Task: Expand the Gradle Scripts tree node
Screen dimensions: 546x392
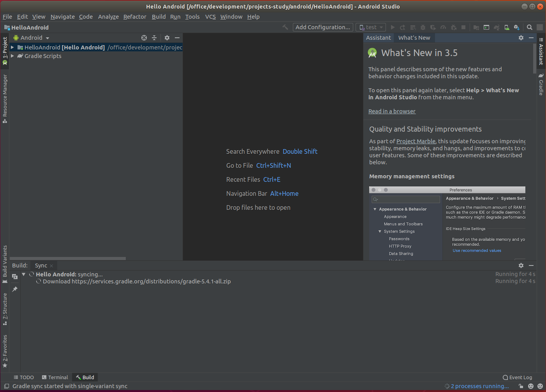Action: pos(12,56)
